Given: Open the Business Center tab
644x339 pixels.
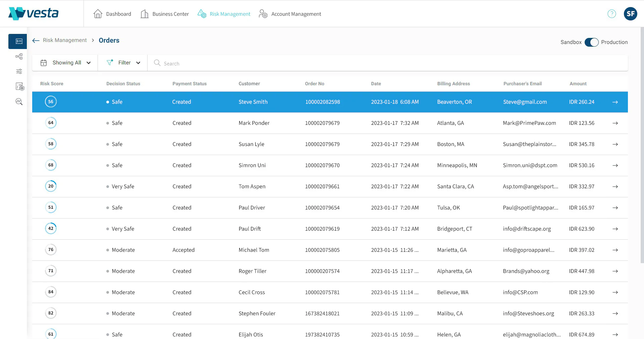Looking at the screenshot, I should coord(164,14).
